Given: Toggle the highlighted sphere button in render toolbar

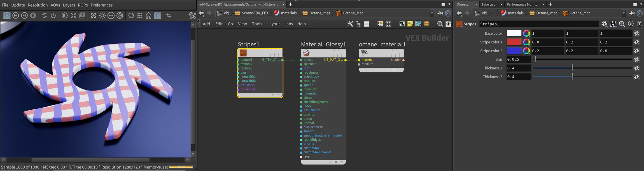Looking at the screenshot, I should [157, 16].
